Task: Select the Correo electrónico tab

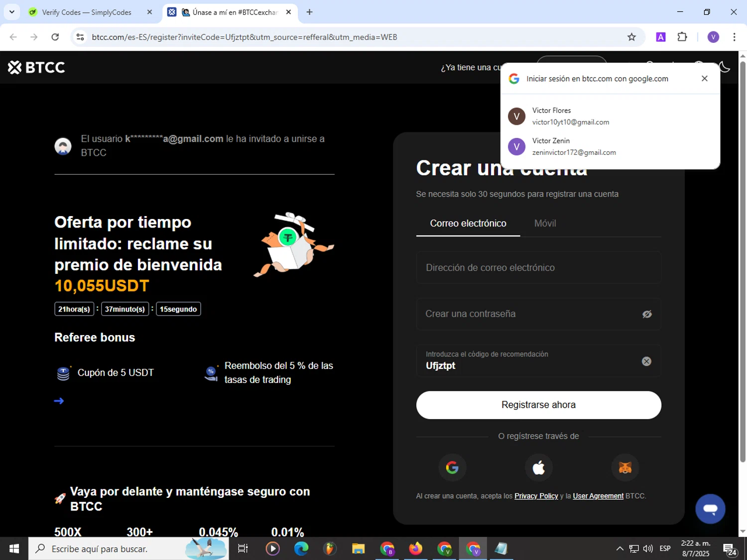Action: pyautogui.click(x=468, y=224)
